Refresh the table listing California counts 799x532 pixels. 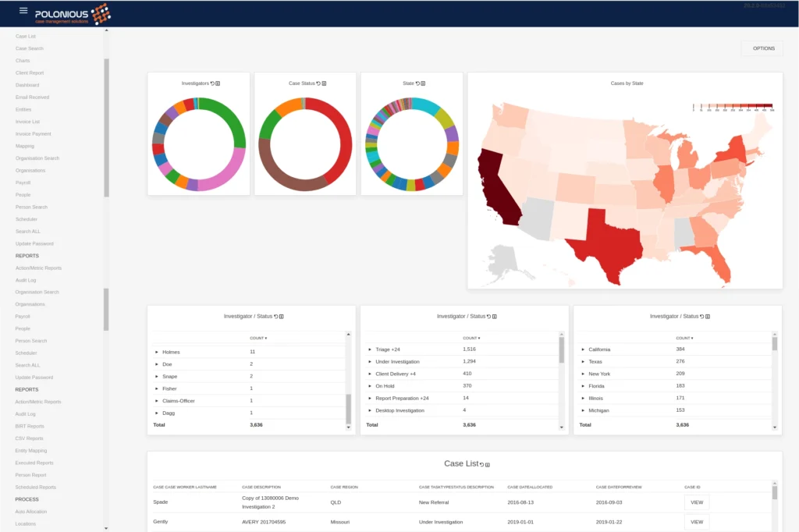coord(702,316)
